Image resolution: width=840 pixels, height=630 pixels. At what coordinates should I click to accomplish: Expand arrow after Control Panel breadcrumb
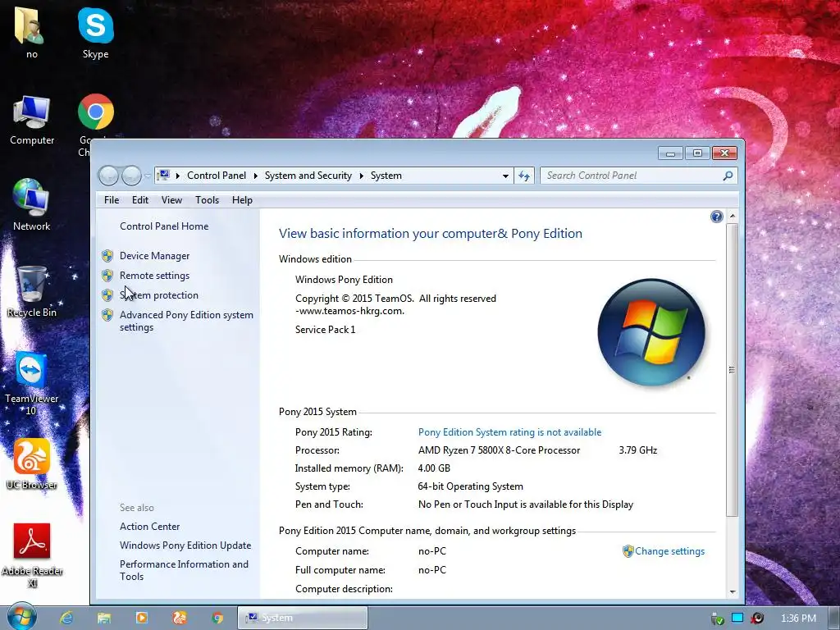(256, 176)
